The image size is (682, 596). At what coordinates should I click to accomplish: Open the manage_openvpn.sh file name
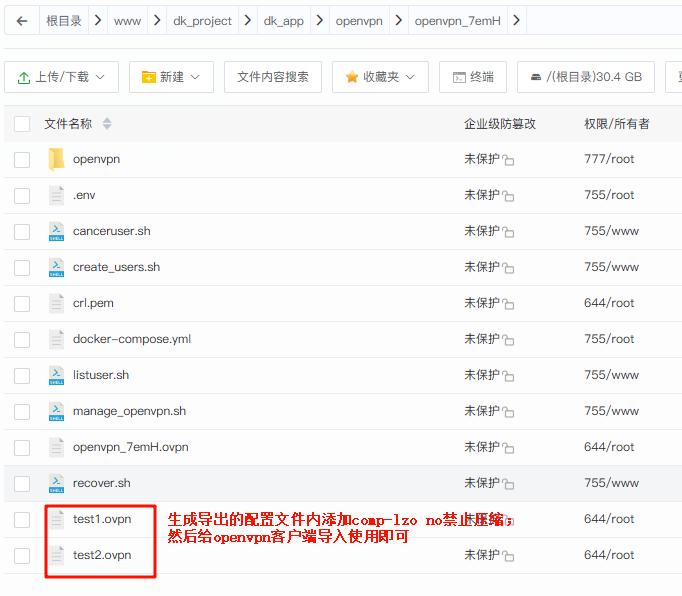pos(129,411)
